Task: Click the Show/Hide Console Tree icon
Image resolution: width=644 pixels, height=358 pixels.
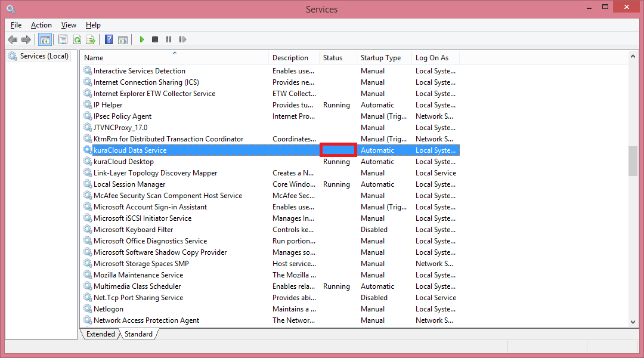Action: pos(45,39)
